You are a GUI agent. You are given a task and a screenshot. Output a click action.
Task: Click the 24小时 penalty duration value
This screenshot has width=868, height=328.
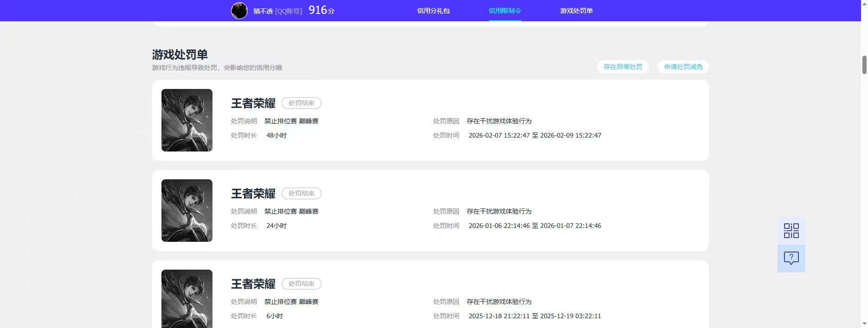coord(276,226)
